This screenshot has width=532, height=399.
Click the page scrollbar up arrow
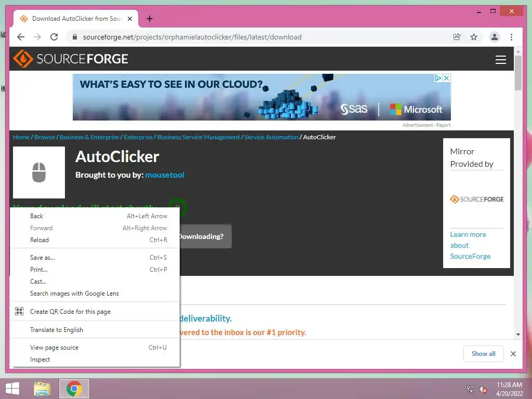point(518,51)
